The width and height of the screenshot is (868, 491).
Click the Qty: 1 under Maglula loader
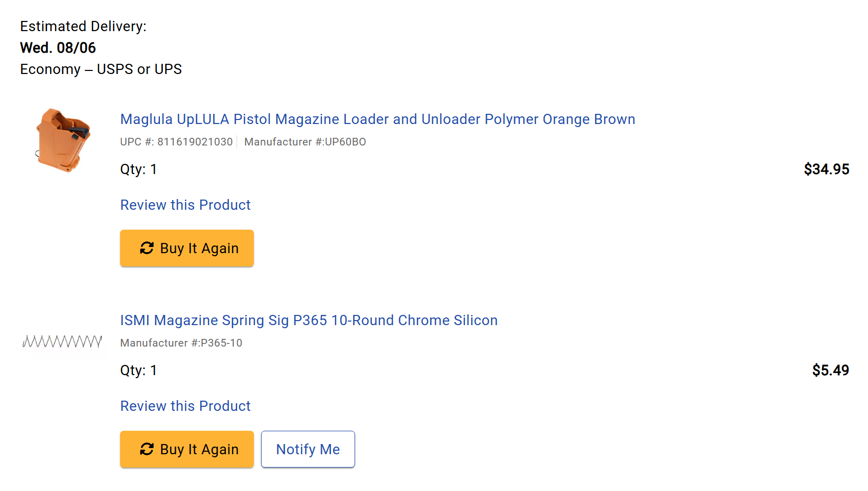click(138, 169)
